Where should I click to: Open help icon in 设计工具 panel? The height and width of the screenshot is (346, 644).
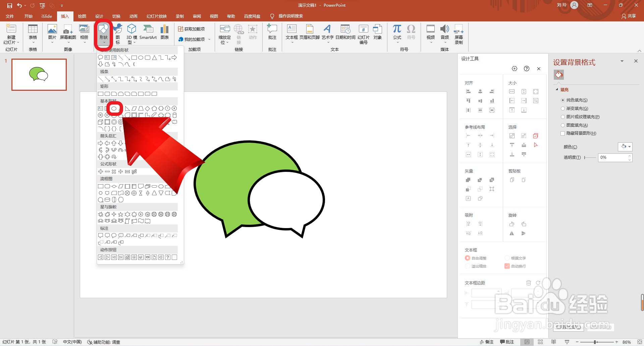tap(527, 69)
